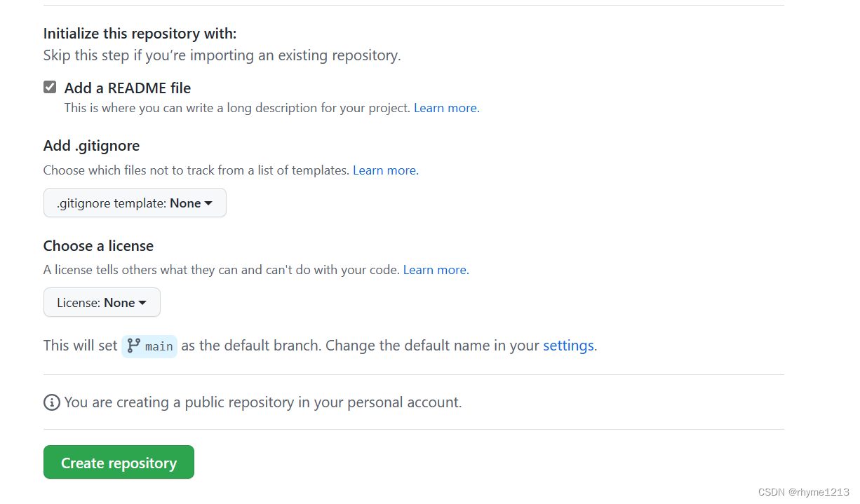Open the License: None dropdown

point(102,302)
